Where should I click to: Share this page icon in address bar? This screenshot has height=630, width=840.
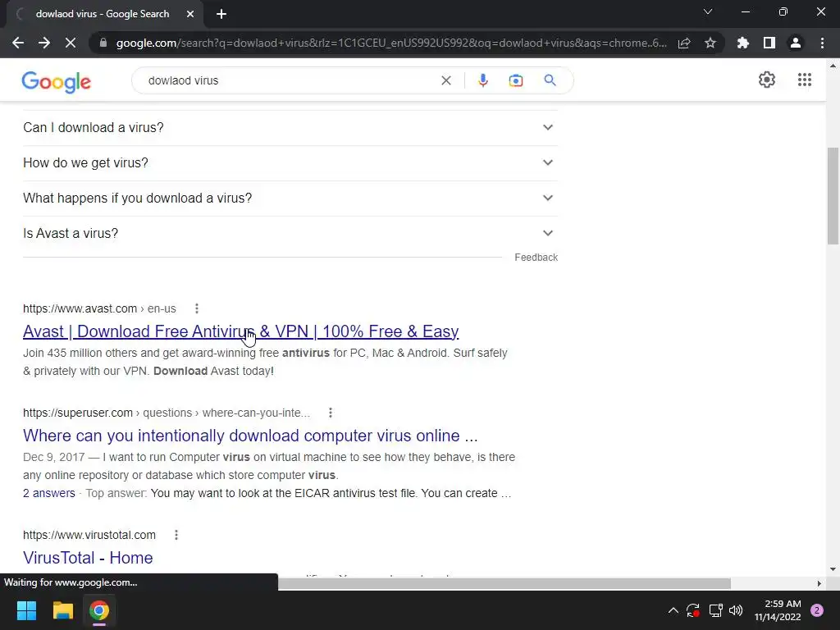click(684, 43)
